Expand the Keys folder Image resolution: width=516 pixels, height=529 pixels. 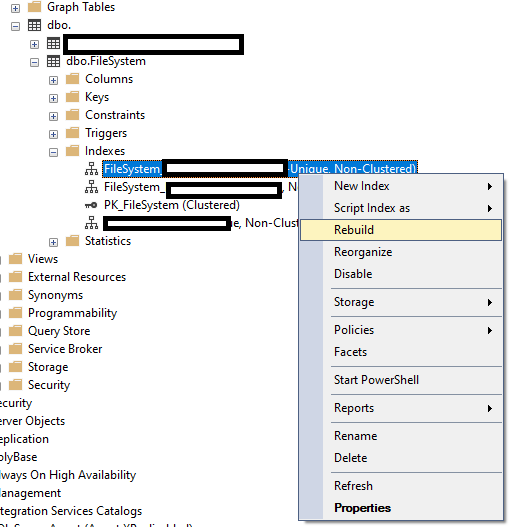(x=53, y=98)
